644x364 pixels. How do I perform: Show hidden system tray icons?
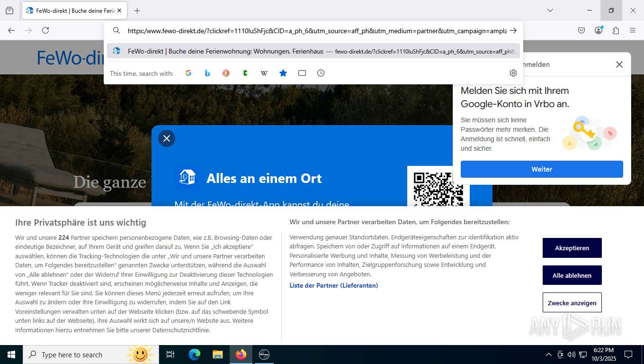549,355
